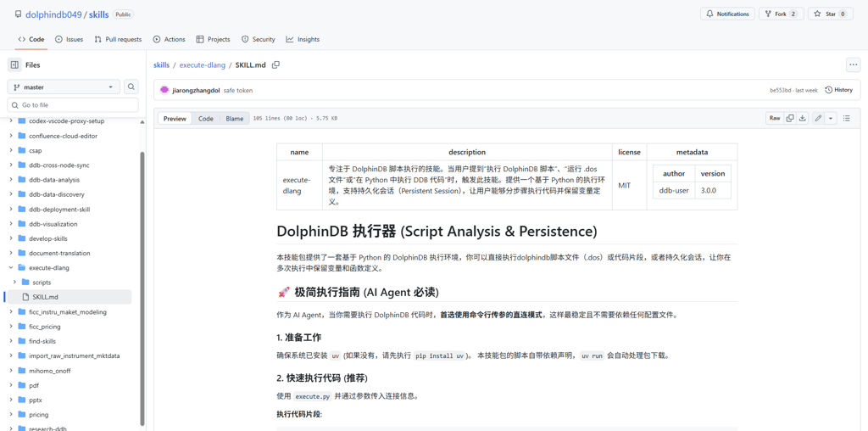Download raw file icon
The image size is (868, 431).
(x=802, y=118)
